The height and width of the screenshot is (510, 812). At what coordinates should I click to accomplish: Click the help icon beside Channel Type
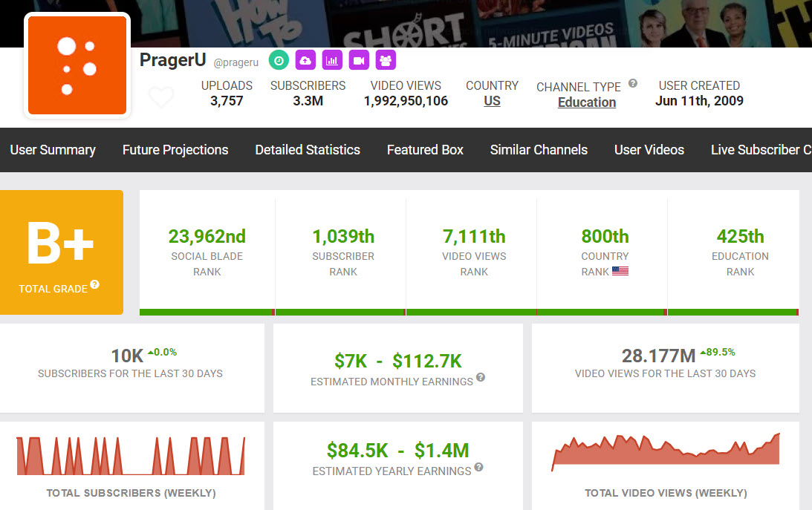633,84
